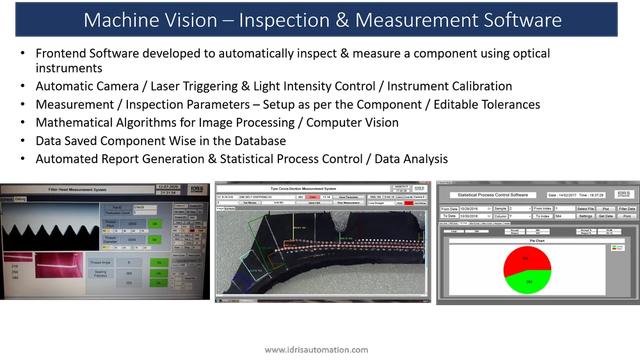
Task: Click the Get Data button
Action: coord(606,216)
